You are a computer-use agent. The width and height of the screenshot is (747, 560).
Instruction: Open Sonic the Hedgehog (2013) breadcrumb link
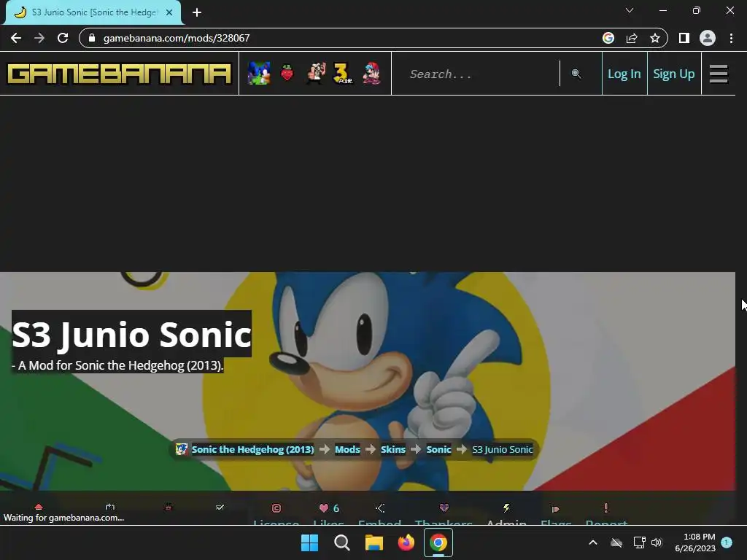click(252, 449)
